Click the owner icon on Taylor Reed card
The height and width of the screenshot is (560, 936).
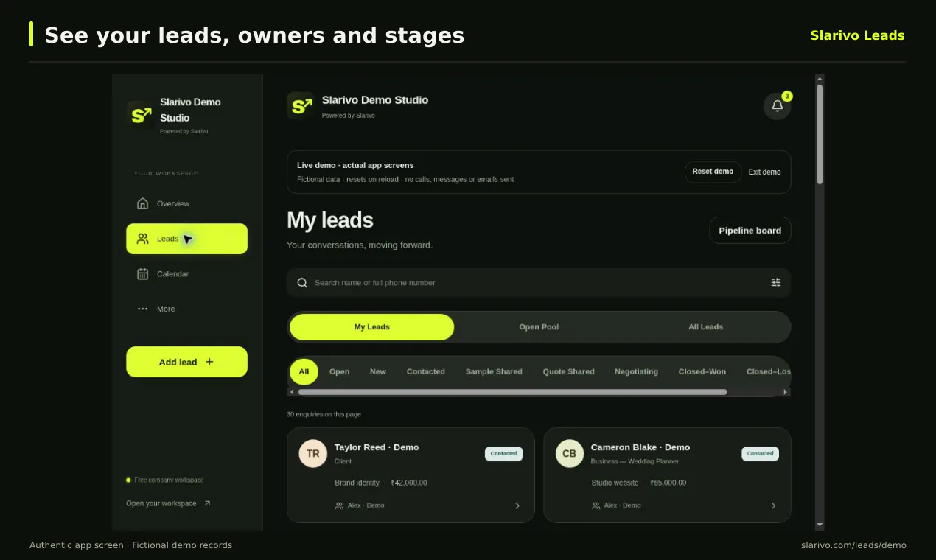pyautogui.click(x=339, y=505)
